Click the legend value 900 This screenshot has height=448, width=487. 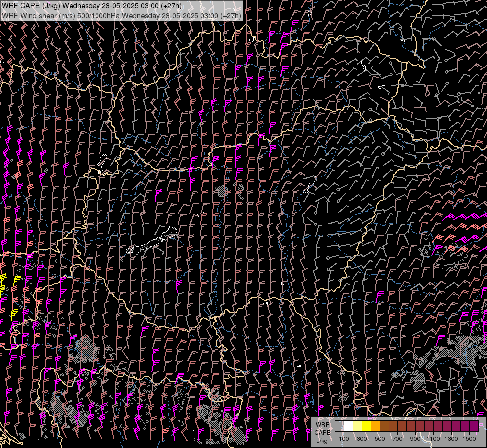point(415,439)
